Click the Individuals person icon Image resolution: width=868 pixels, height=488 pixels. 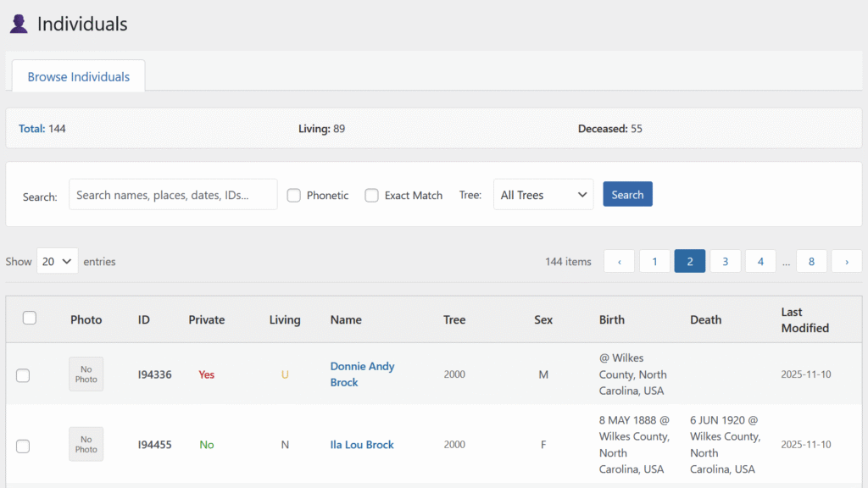[19, 24]
